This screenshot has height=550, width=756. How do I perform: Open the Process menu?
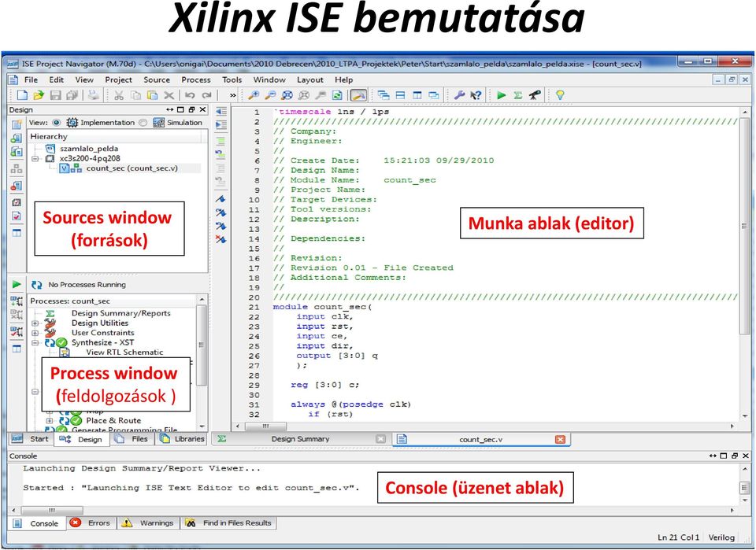[x=196, y=80]
